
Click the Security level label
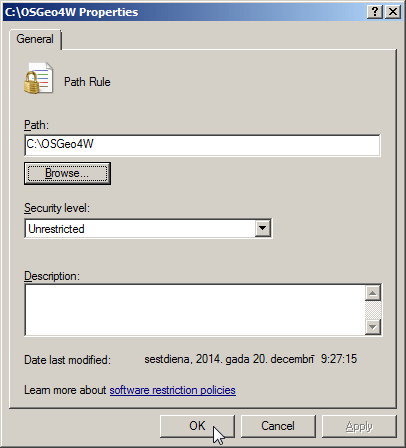point(57,208)
